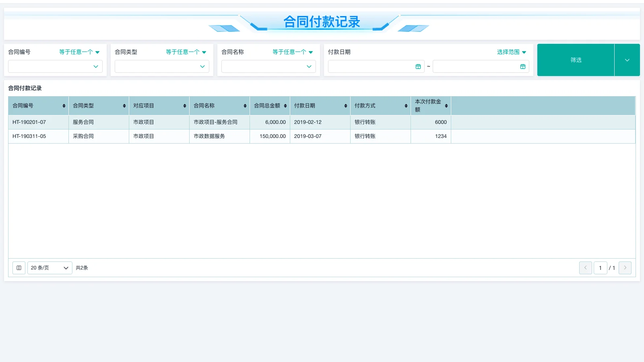Open the calendar icon on end payment date

click(522, 66)
